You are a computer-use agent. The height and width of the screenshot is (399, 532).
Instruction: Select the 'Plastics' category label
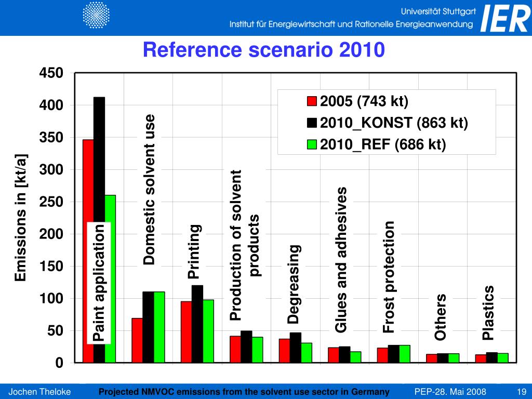pos(488,313)
